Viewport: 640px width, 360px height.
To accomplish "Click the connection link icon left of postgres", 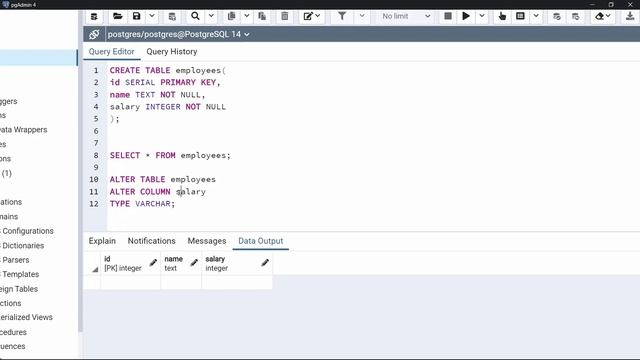I will pos(94,34).
